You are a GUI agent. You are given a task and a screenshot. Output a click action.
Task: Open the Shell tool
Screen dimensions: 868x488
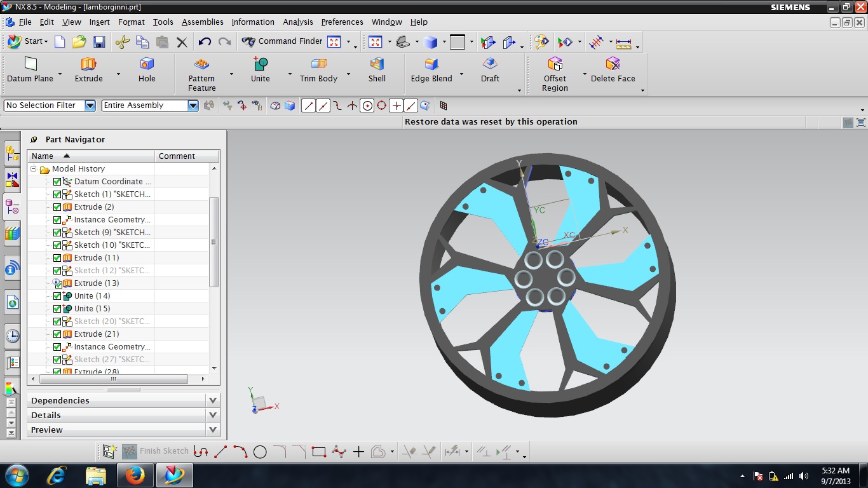coord(377,64)
